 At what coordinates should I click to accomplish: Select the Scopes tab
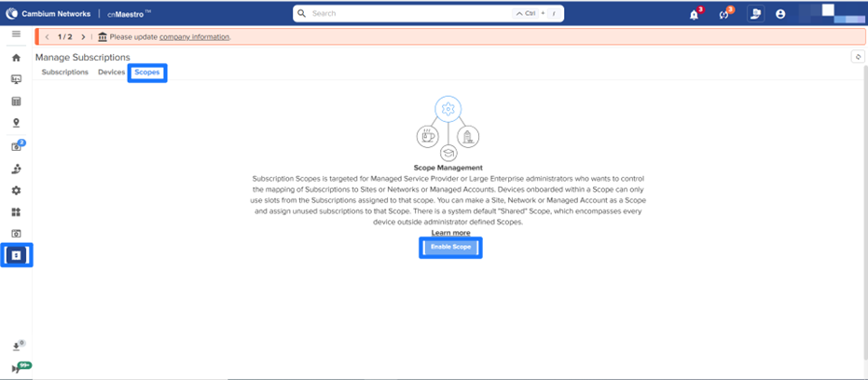146,72
